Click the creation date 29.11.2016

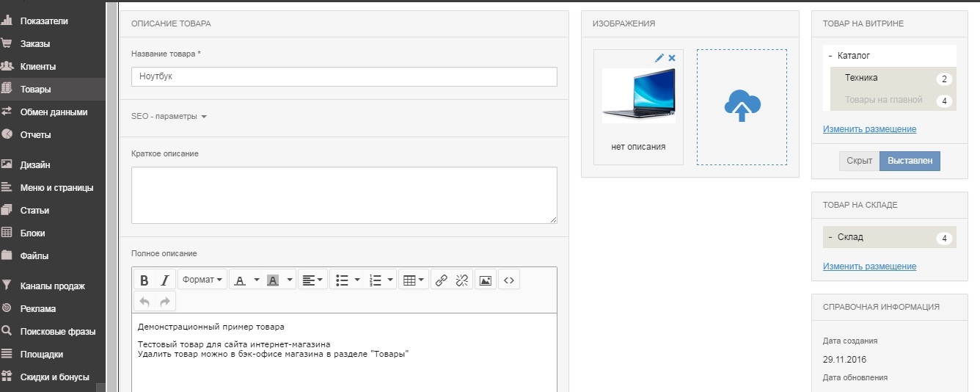(845, 360)
